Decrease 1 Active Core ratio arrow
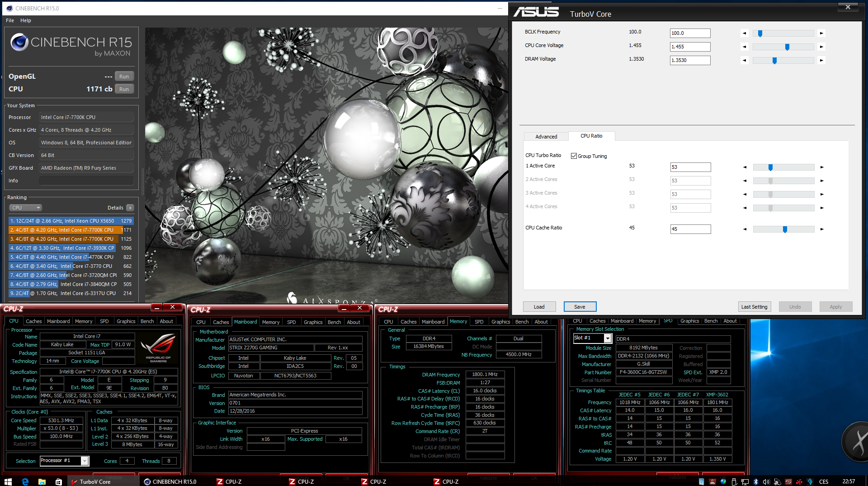Screen dimensions: 868x486 [745, 167]
